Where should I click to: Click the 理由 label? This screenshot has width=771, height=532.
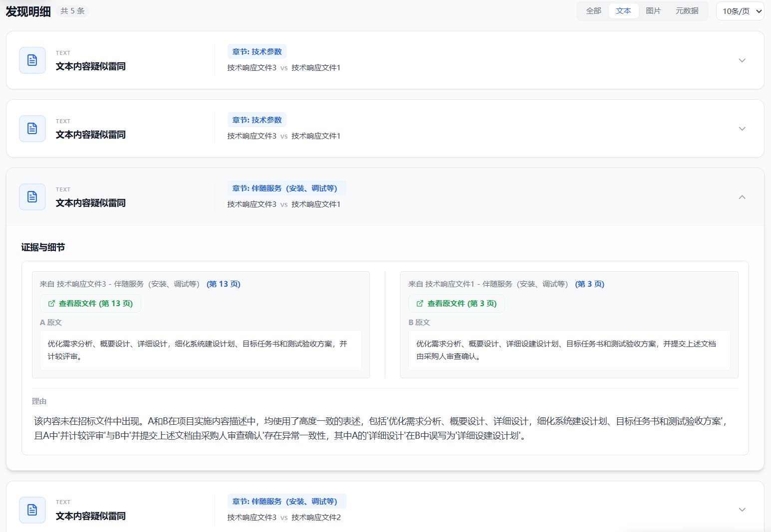39,401
